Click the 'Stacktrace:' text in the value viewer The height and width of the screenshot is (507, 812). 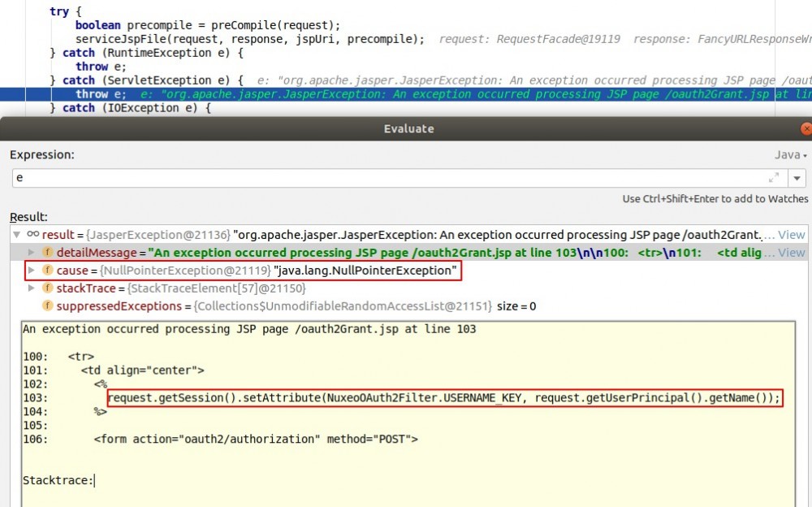click(58, 480)
